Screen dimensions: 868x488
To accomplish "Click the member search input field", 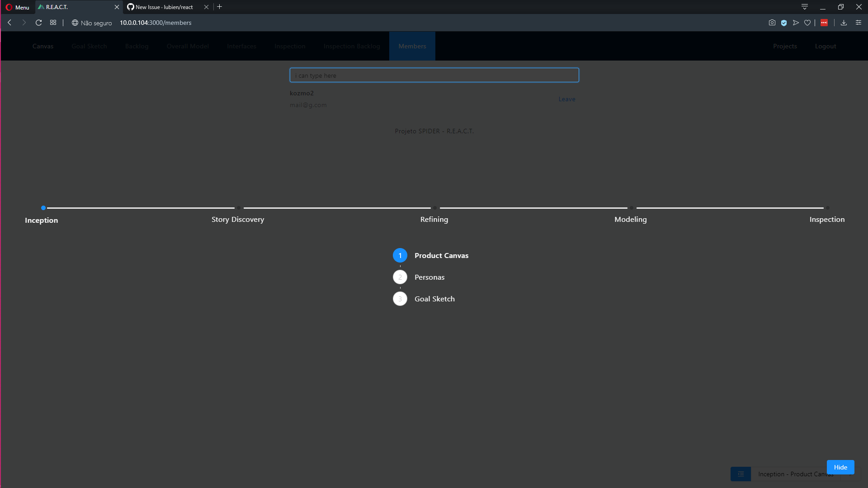I will [434, 75].
